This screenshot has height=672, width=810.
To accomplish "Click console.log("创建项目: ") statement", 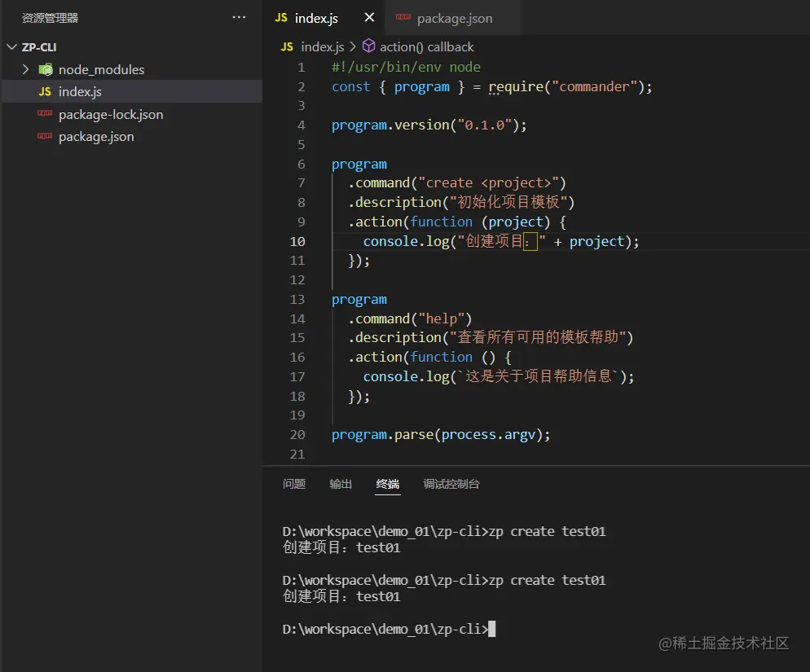I will 501,241.
